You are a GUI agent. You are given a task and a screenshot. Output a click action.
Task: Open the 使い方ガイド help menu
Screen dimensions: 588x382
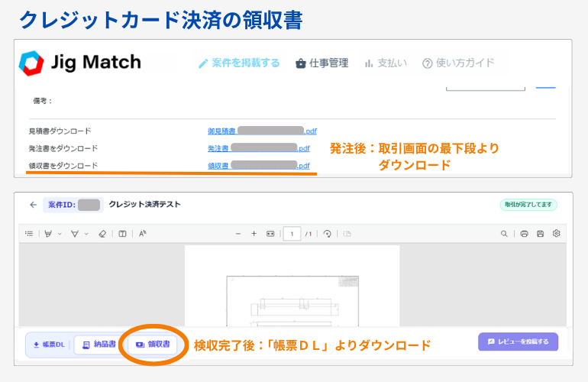click(458, 63)
